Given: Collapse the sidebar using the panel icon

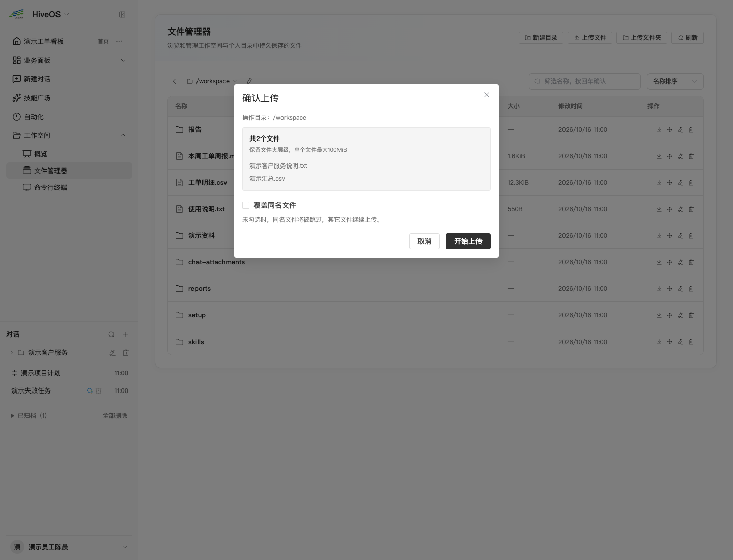Looking at the screenshot, I should (122, 15).
